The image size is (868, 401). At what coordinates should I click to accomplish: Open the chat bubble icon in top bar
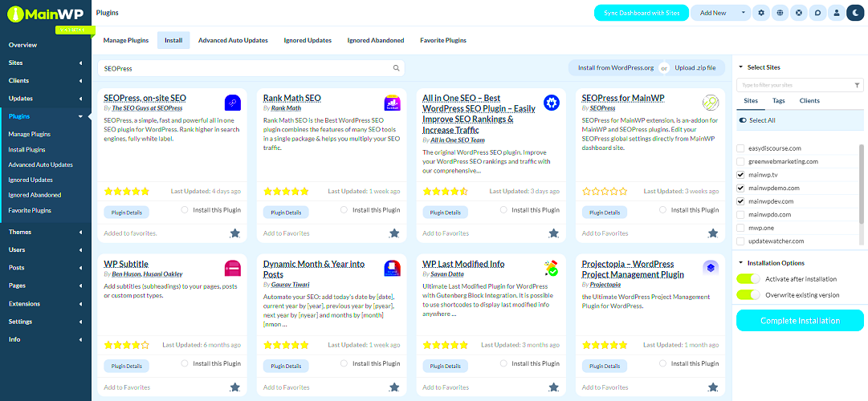[817, 13]
